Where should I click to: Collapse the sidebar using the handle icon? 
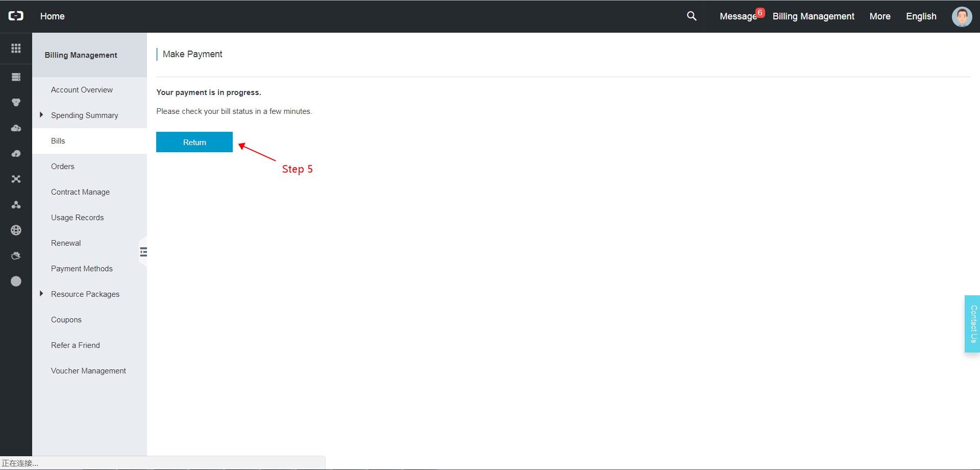click(143, 251)
